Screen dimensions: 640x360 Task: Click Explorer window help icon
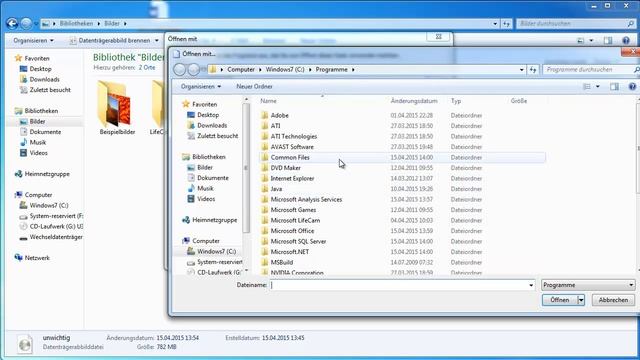pyautogui.click(x=626, y=40)
